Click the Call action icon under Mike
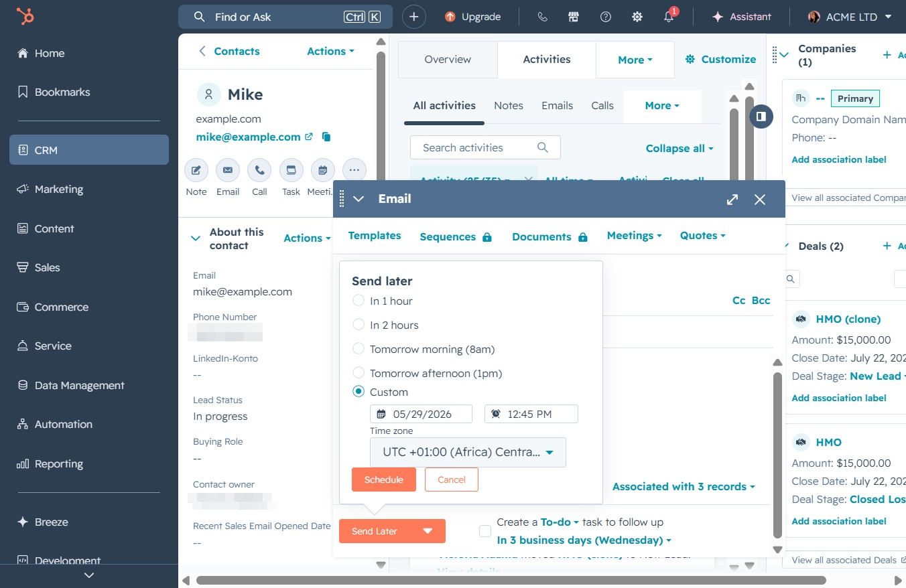The height and width of the screenshot is (588, 906). pyautogui.click(x=259, y=170)
